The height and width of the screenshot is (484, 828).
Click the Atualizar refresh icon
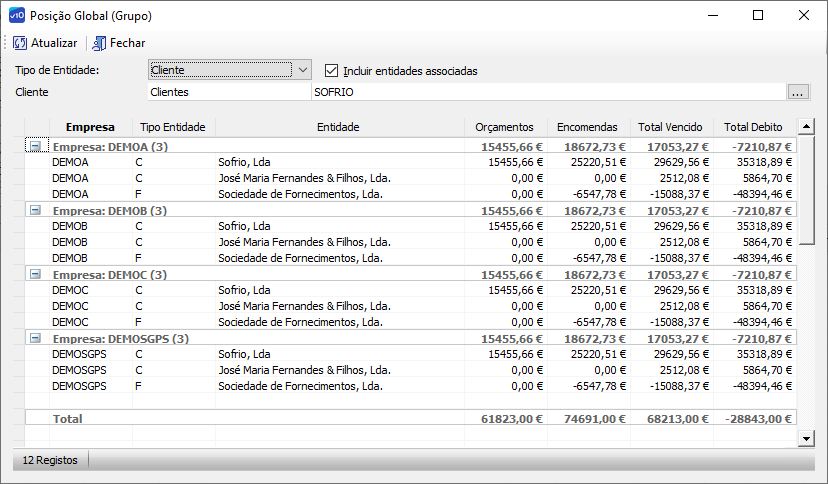(20, 43)
